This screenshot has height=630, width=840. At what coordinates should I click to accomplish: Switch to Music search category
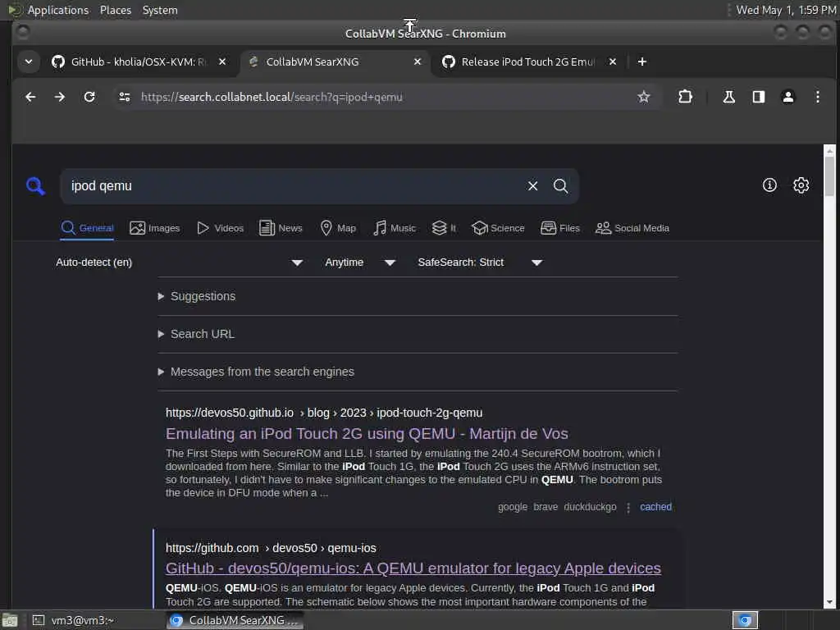click(x=395, y=228)
